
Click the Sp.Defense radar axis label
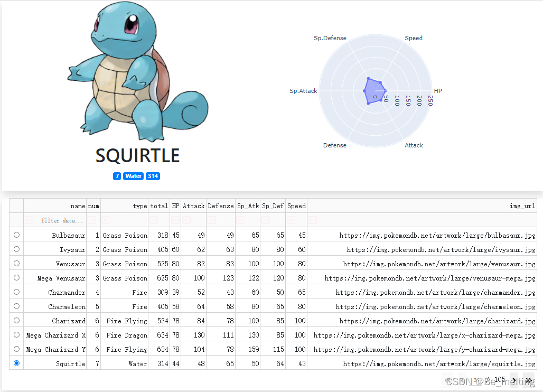[x=330, y=38]
